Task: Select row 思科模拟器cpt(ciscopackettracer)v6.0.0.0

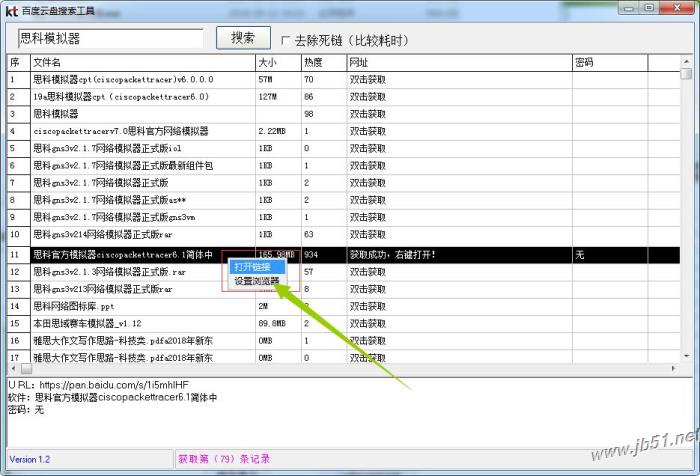Action: click(x=344, y=79)
